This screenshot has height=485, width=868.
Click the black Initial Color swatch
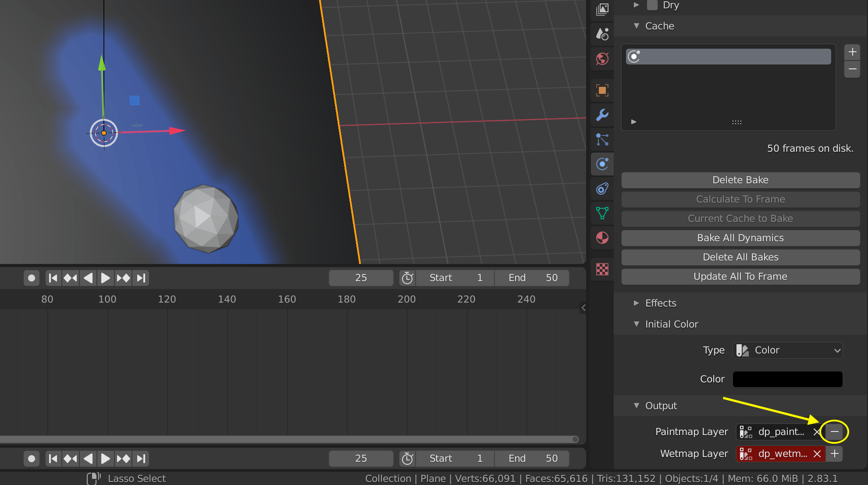pyautogui.click(x=787, y=379)
